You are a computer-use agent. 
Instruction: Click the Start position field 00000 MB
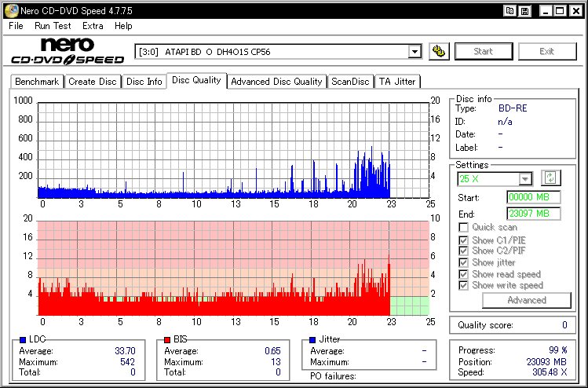tap(534, 197)
